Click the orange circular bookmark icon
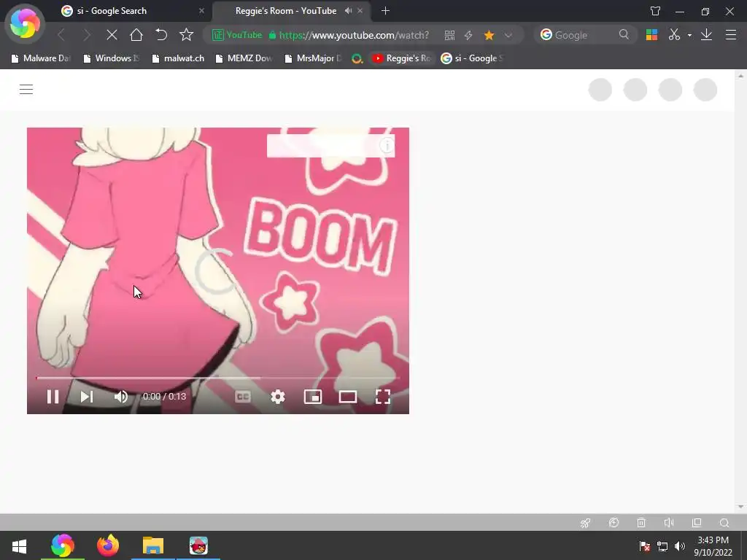 pyautogui.click(x=357, y=58)
